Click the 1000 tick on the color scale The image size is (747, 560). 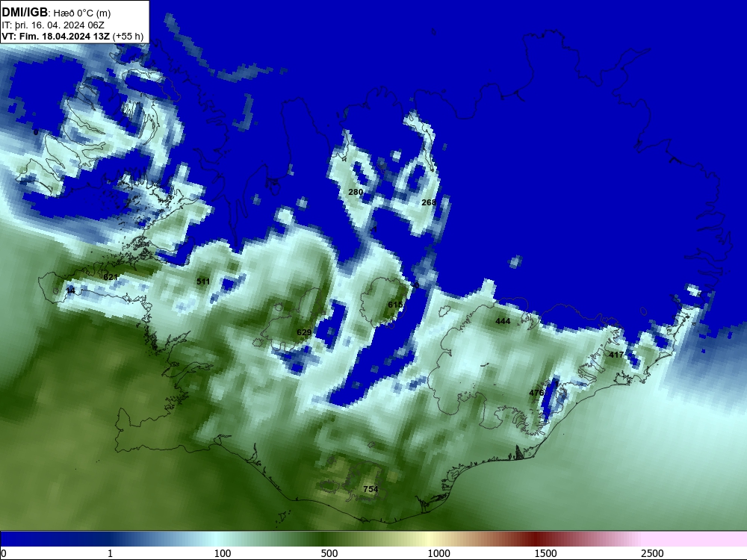[438, 553]
